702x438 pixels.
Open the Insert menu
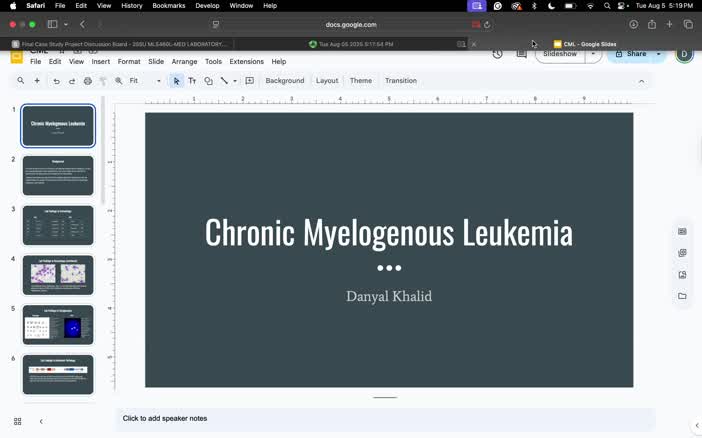[x=101, y=61]
